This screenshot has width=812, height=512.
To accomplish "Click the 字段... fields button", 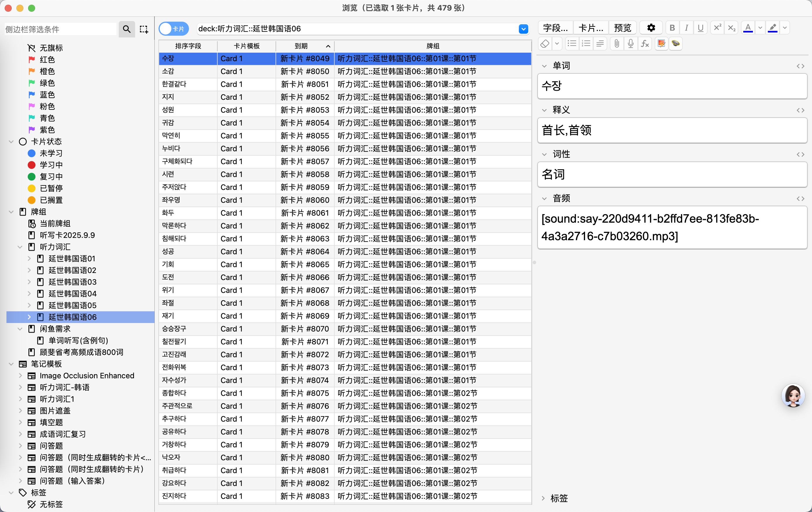I will [x=555, y=28].
